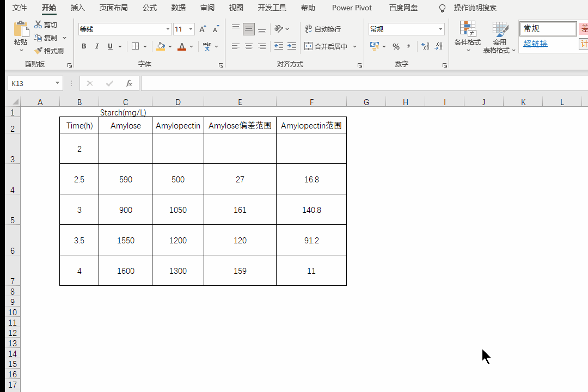This screenshot has height=392, width=588.
Task: Open the Name Box dropdown arrow
Action: [x=57, y=83]
